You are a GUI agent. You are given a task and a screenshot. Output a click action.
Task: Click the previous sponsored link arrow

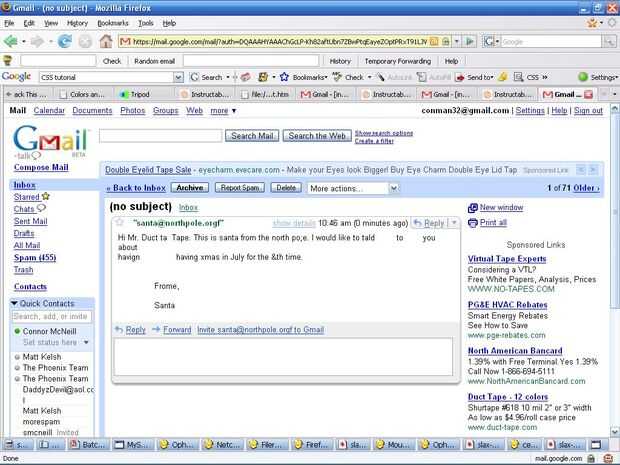pyautogui.click(x=581, y=170)
